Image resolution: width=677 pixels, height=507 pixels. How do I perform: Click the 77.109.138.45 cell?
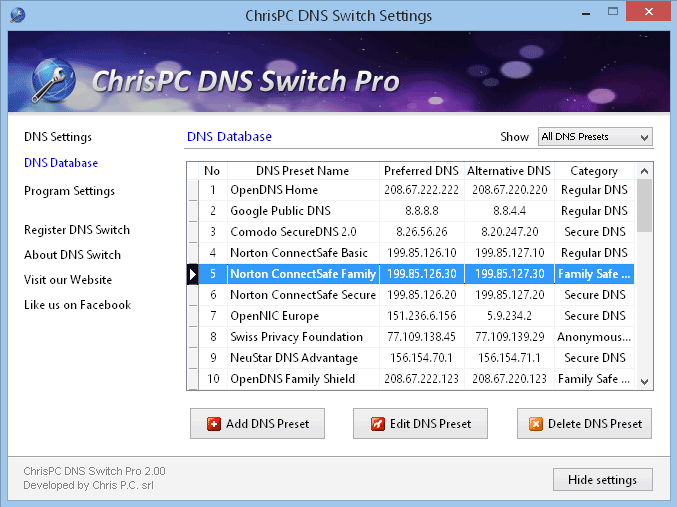pos(422,337)
